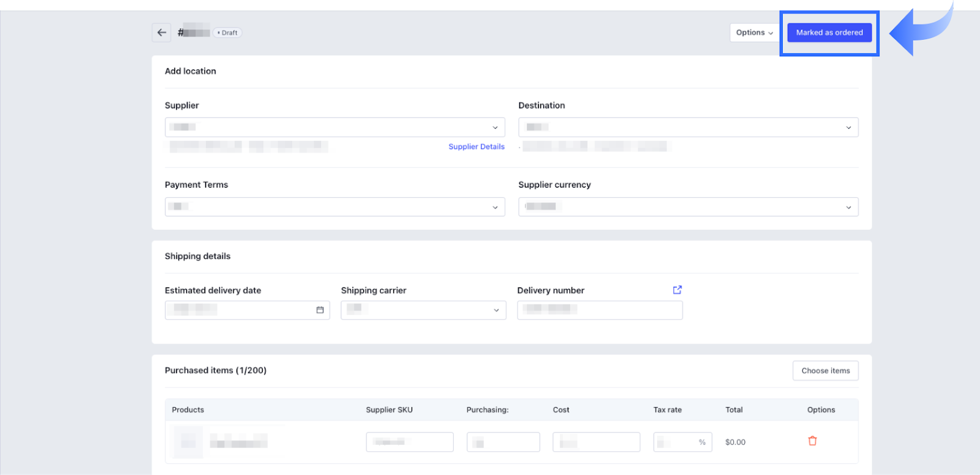Click the Cost input field

(x=596, y=442)
